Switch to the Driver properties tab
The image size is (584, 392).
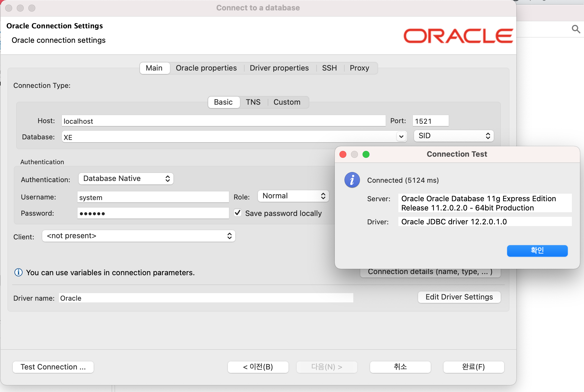279,68
